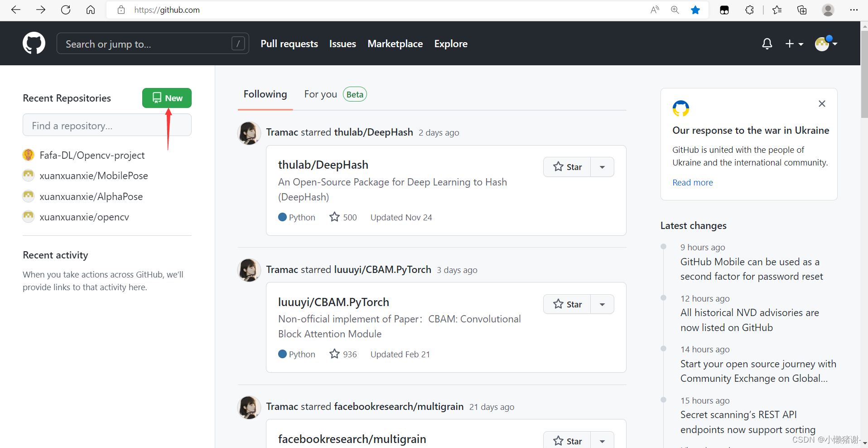This screenshot has width=868, height=448.
Task: Open the browser extensions puzzle icon
Action: (x=749, y=10)
